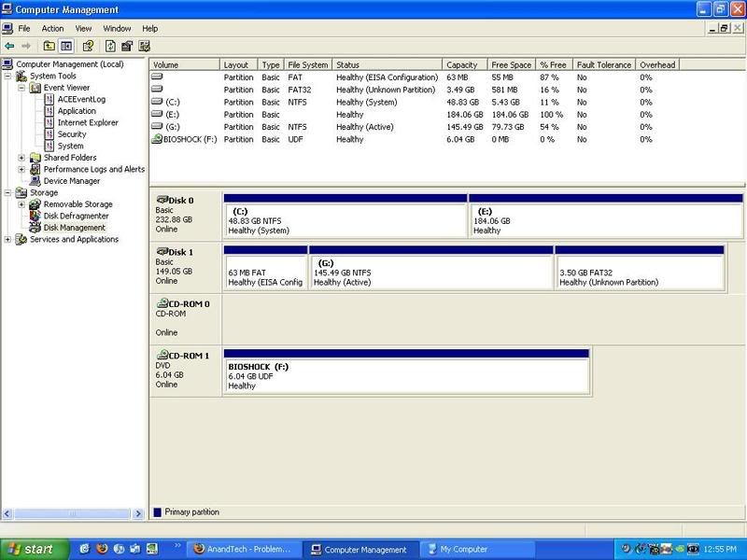Expand the Services and Applications node
This screenshot has height=560, width=747.
coord(8,239)
